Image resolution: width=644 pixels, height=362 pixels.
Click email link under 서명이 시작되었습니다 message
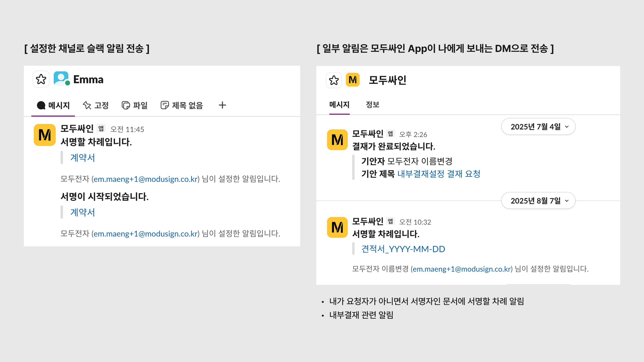point(146,234)
